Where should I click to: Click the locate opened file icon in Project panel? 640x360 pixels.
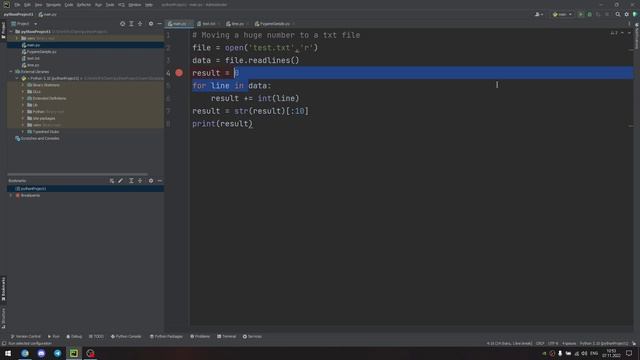pos(122,24)
